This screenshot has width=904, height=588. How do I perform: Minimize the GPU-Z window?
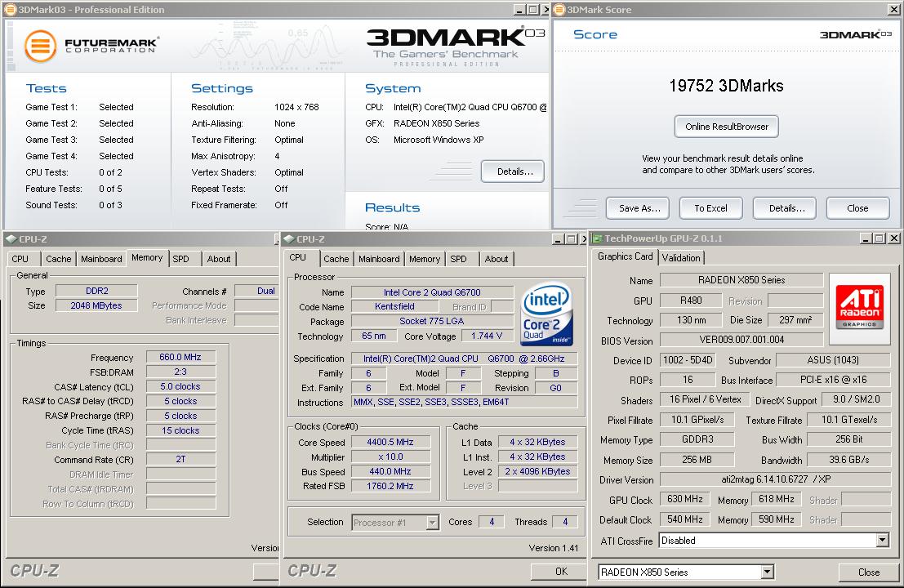pyautogui.click(x=866, y=238)
